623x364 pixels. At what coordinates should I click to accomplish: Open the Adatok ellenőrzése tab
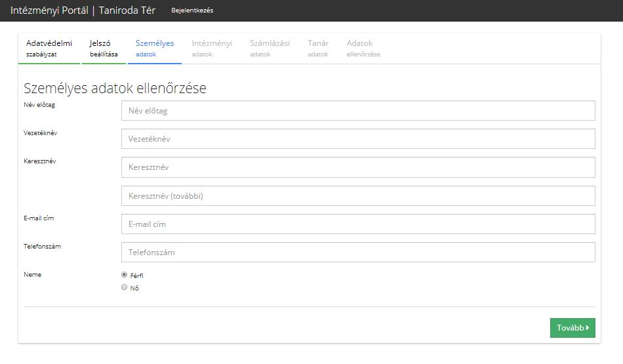point(363,49)
